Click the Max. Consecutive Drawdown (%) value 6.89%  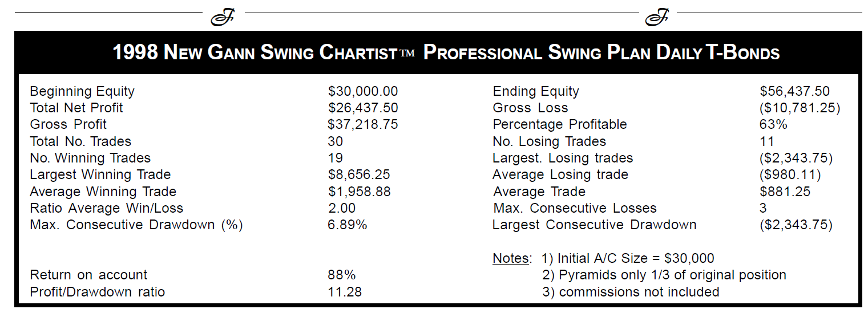348,225
